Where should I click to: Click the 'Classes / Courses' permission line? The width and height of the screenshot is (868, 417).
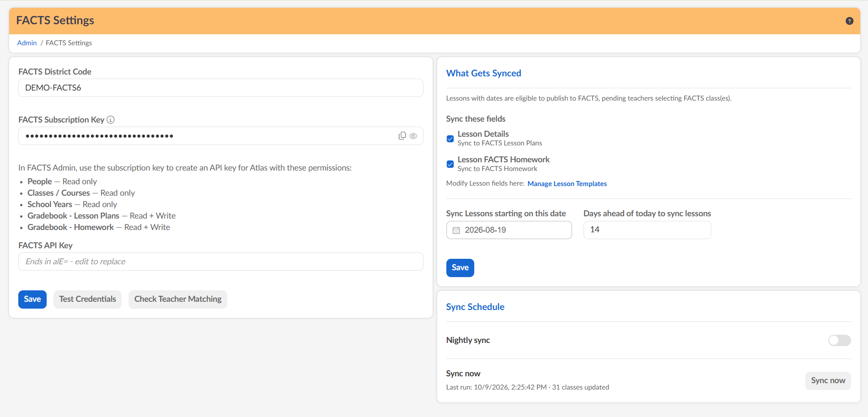pos(81,193)
